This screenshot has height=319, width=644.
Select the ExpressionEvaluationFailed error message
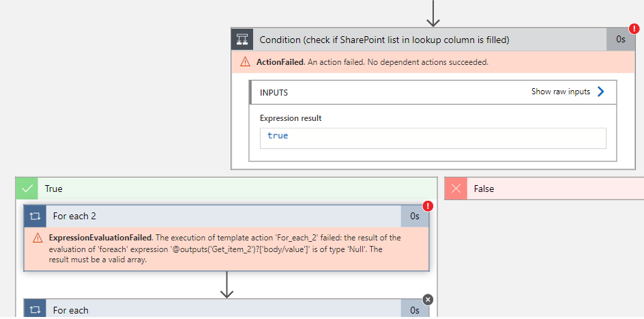tap(224, 249)
